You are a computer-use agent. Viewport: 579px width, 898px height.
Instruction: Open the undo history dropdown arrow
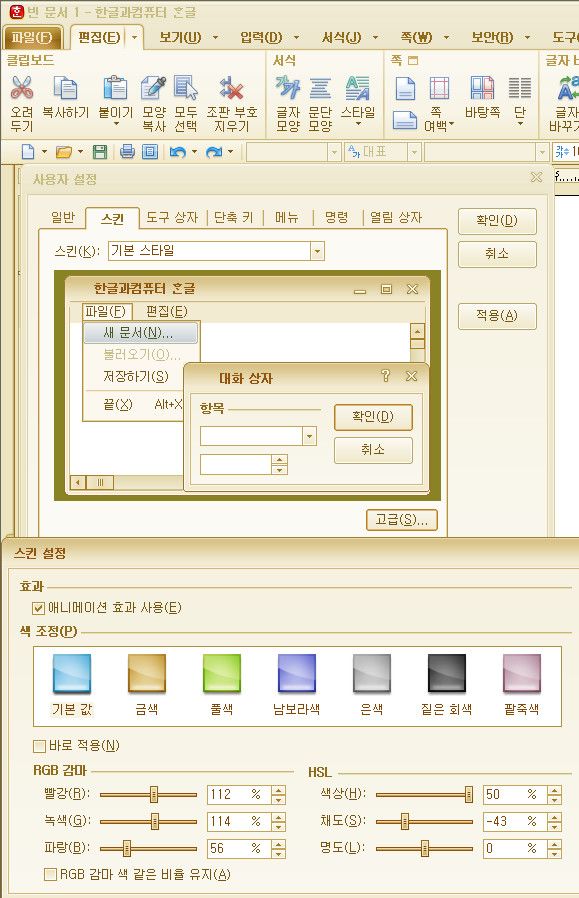194,152
